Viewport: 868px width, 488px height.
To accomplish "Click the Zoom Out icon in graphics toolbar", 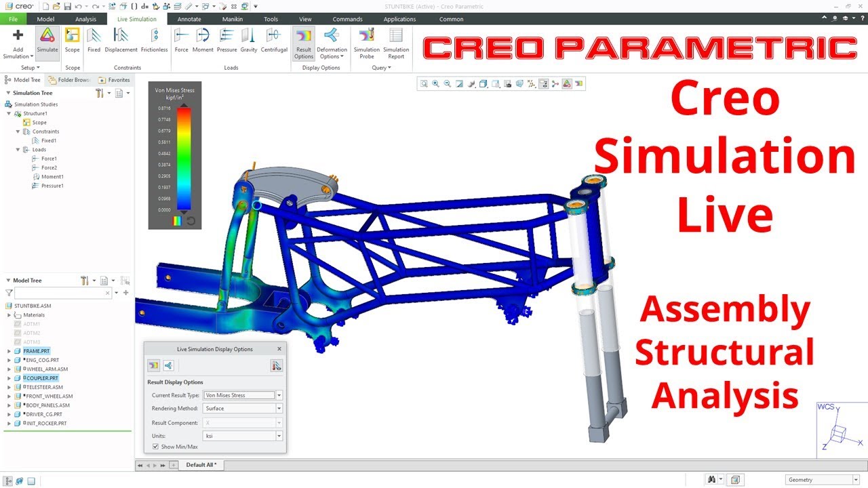I will coord(448,84).
